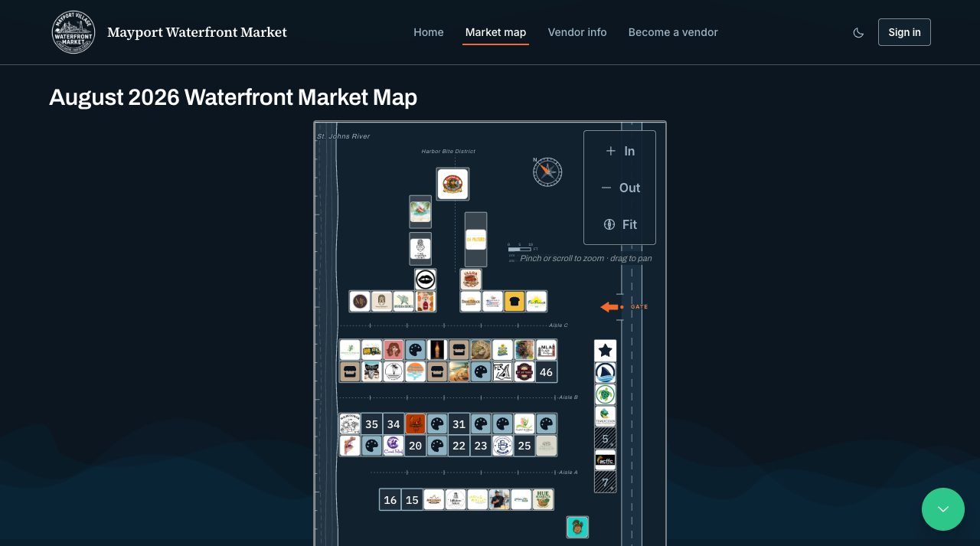Image resolution: width=980 pixels, height=546 pixels.
Task: Open the green sea turtle logo booth
Action: (x=605, y=394)
